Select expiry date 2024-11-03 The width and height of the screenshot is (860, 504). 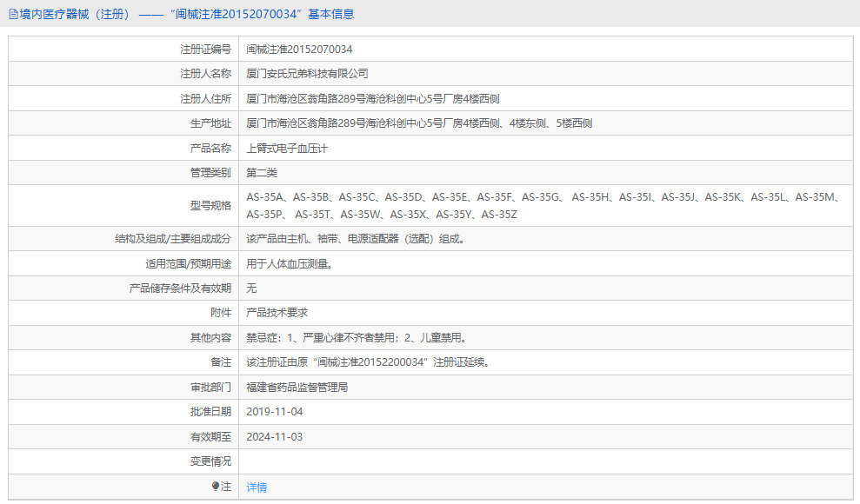click(274, 436)
